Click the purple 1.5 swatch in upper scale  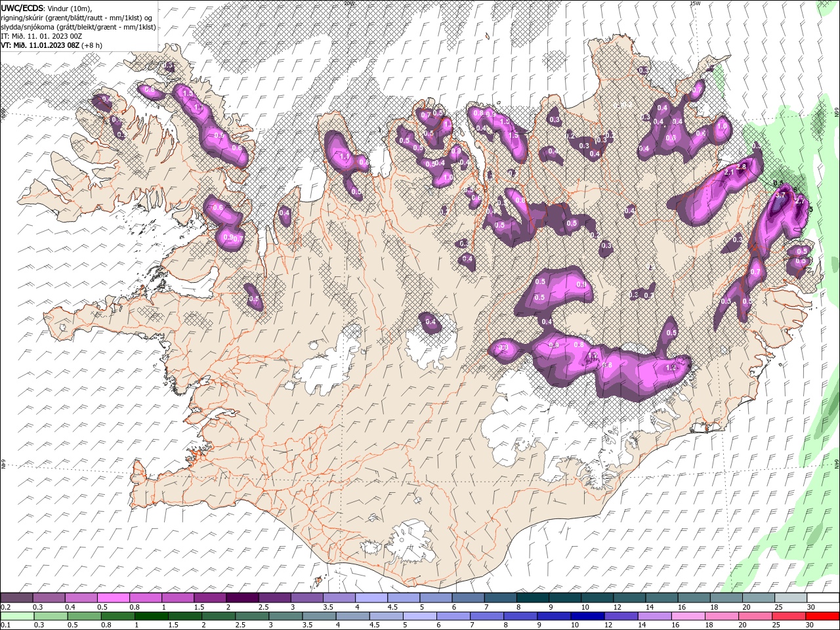click(x=209, y=597)
